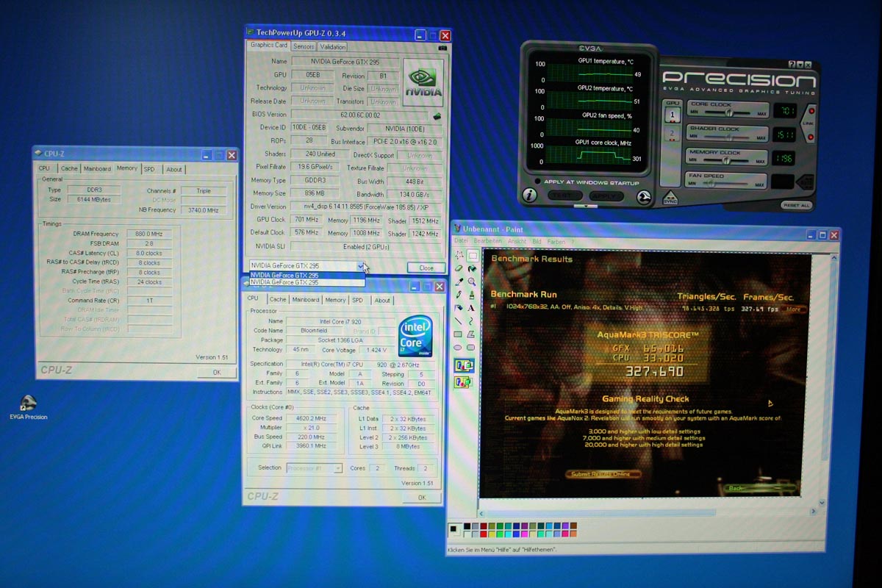Toggle the Link clocks button in Precision
The height and width of the screenshot is (588, 882).
809,123
